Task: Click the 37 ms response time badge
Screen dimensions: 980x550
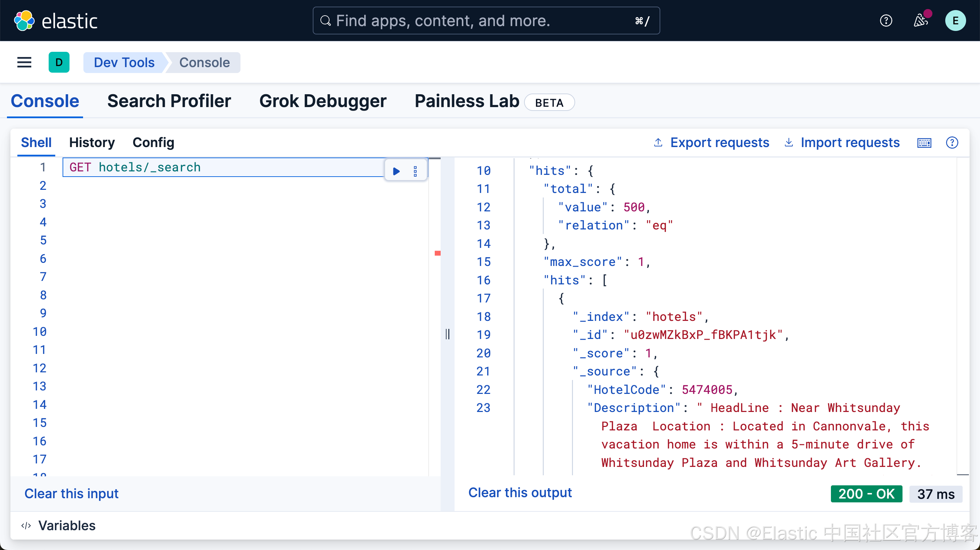Action: (x=936, y=494)
